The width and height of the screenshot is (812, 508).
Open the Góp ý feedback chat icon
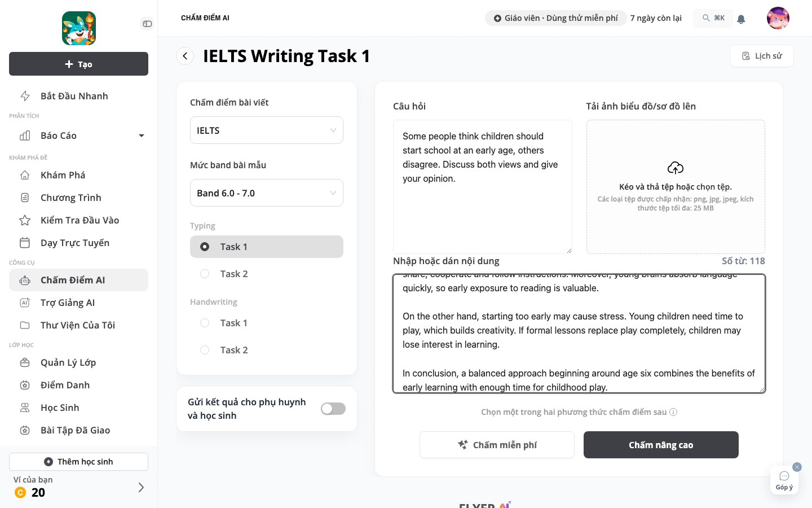(x=784, y=480)
